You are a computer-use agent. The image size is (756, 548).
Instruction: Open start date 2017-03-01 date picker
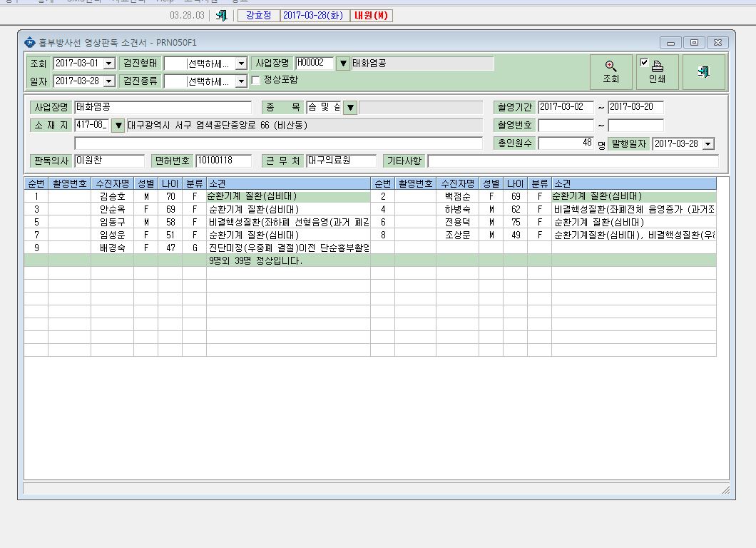point(109,64)
